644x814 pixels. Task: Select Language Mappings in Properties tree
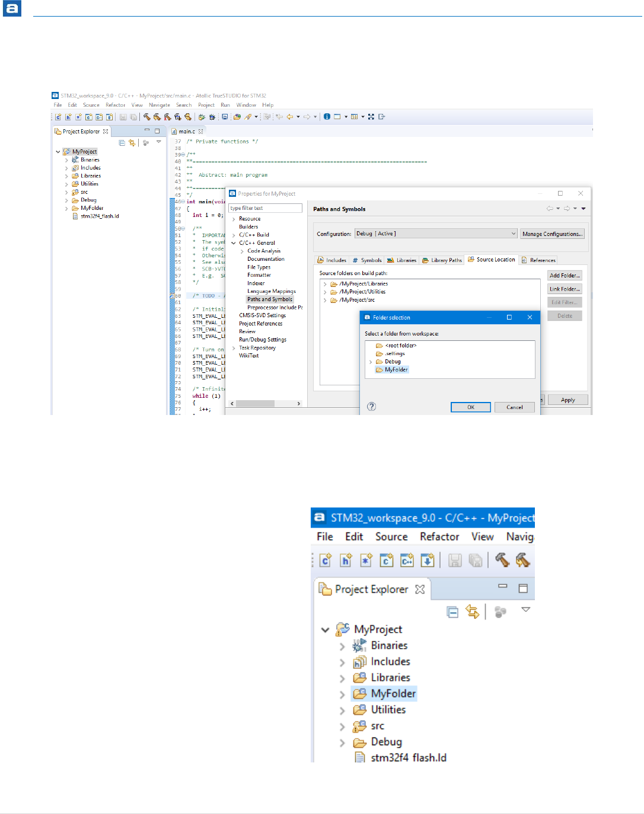point(272,291)
